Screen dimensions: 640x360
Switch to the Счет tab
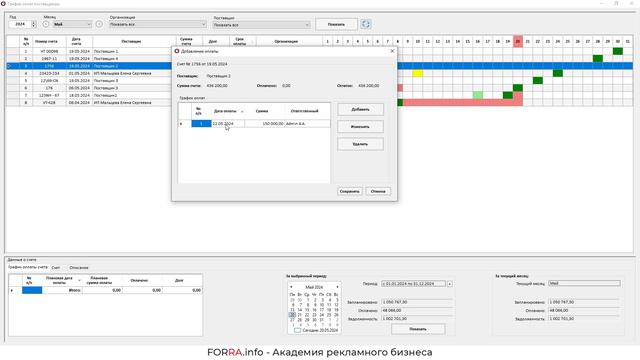point(56,267)
